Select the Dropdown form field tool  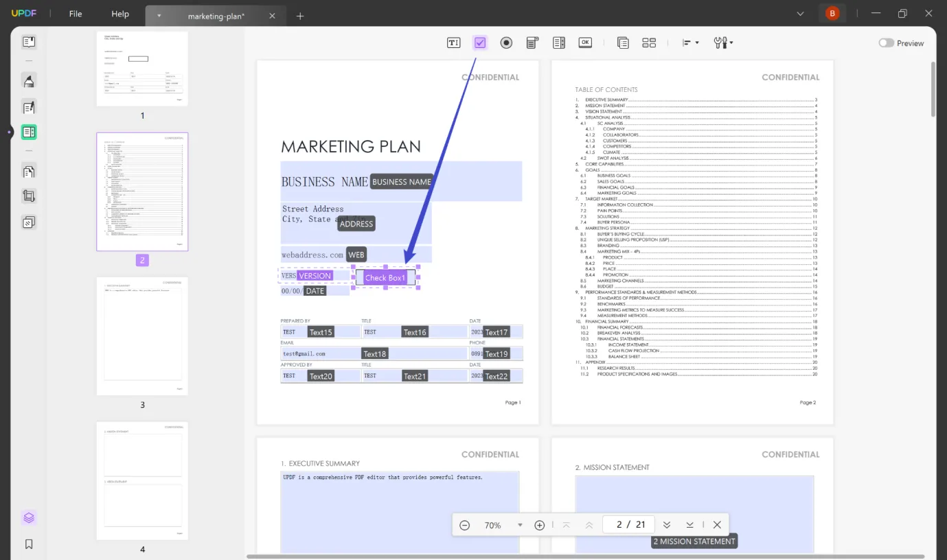tap(532, 43)
